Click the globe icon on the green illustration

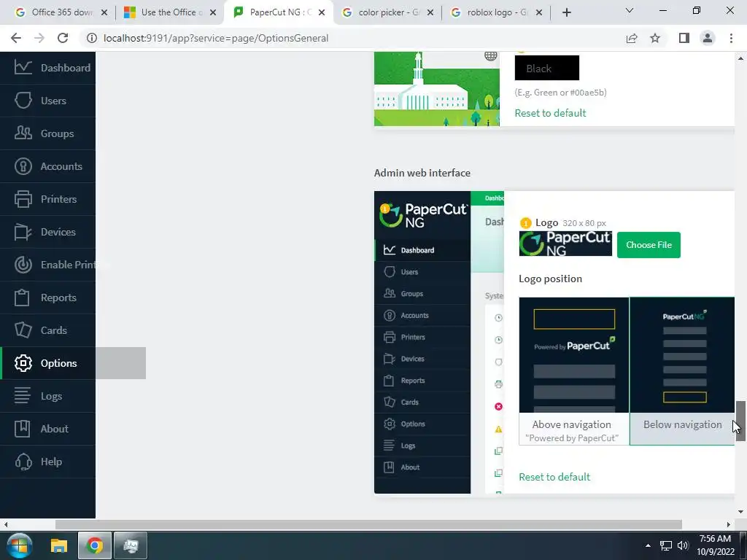491,55
